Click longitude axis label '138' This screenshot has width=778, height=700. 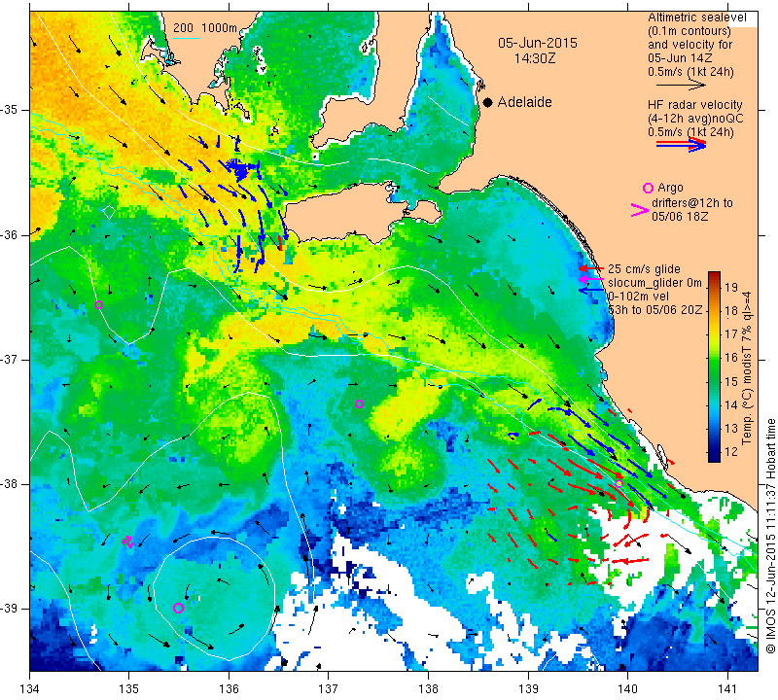428,689
